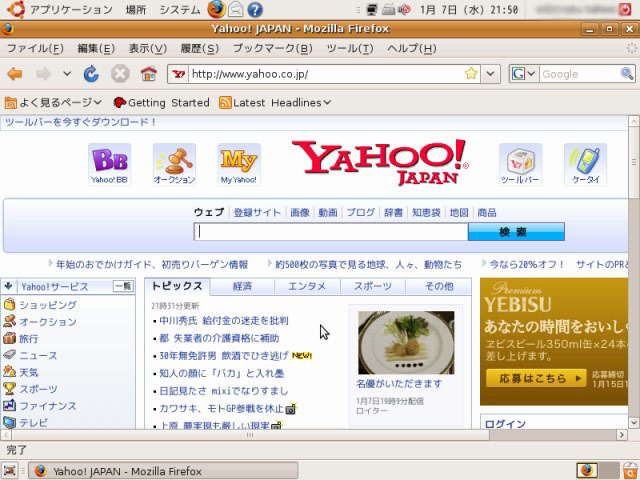Open the Yahoo! BB icon
Screen dimensions: 640x480
[x=109, y=165]
